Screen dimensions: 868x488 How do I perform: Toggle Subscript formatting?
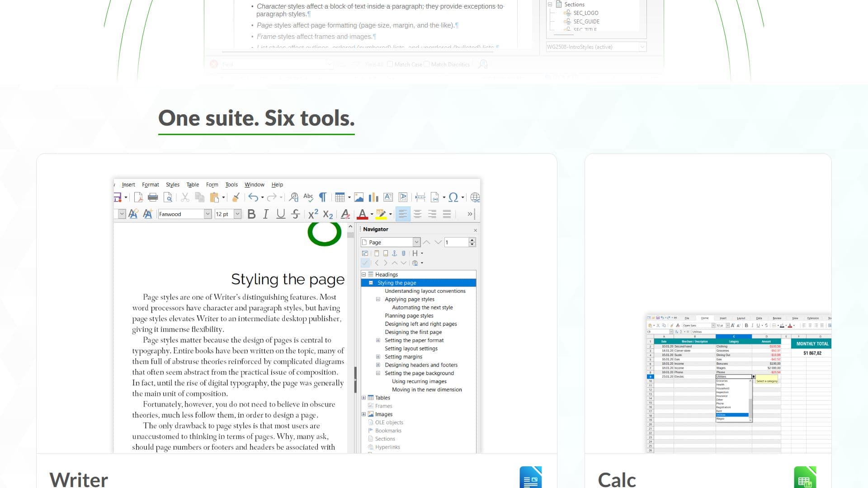(328, 215)
